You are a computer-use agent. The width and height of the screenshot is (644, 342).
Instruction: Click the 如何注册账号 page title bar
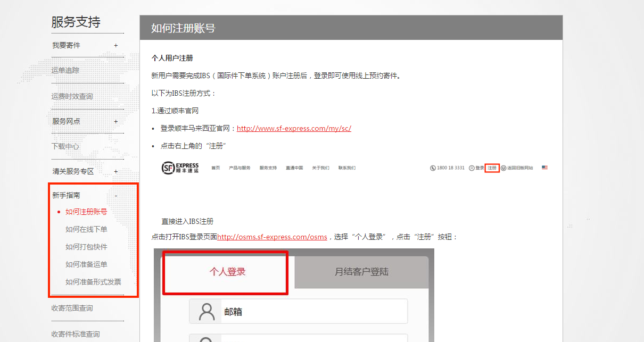click(x=351, y=28)
